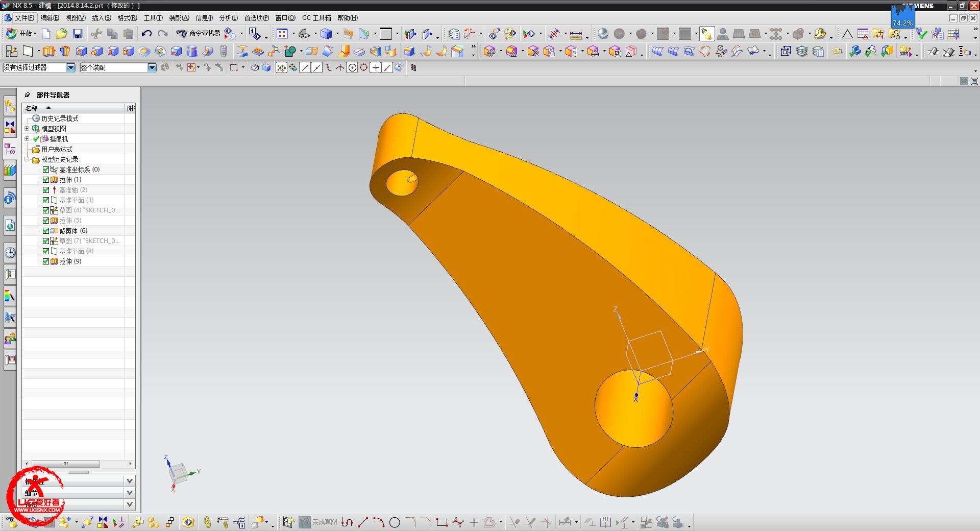Select the 历史记录模式 tree item

click(x=60, y=118)
